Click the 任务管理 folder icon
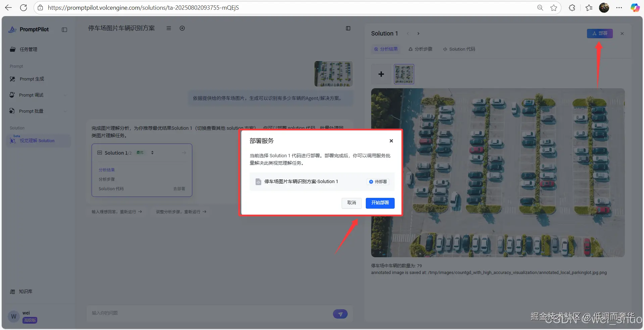This screenshot has height=330, width=644. (12, 49)
